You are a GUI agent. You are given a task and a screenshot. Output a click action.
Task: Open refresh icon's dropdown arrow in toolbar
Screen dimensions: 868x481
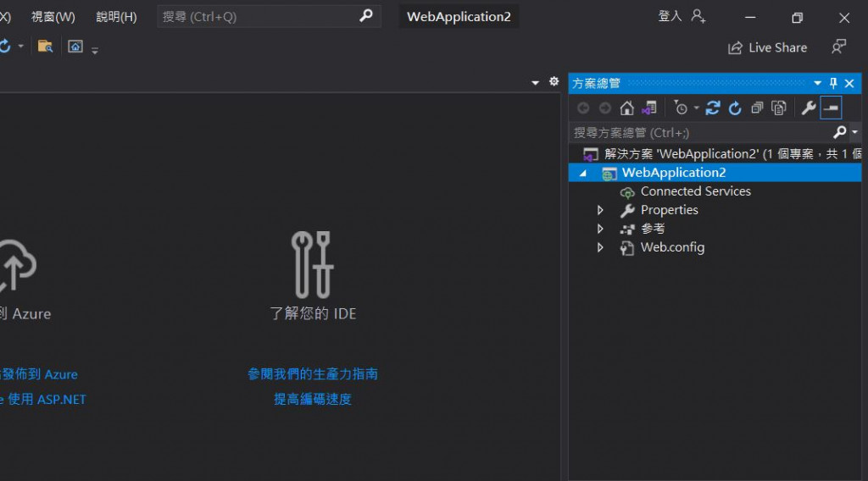point(20,46)
